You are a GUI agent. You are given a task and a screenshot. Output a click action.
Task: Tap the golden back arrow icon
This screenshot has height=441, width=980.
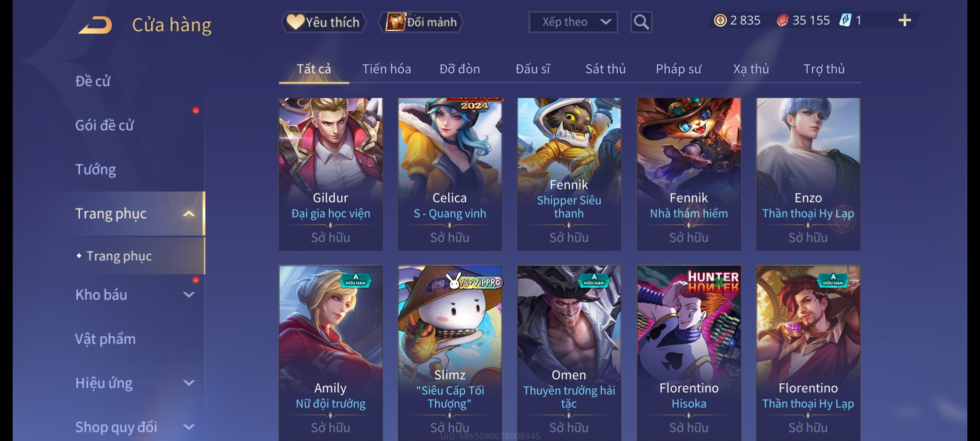click(x=96, y=25)
